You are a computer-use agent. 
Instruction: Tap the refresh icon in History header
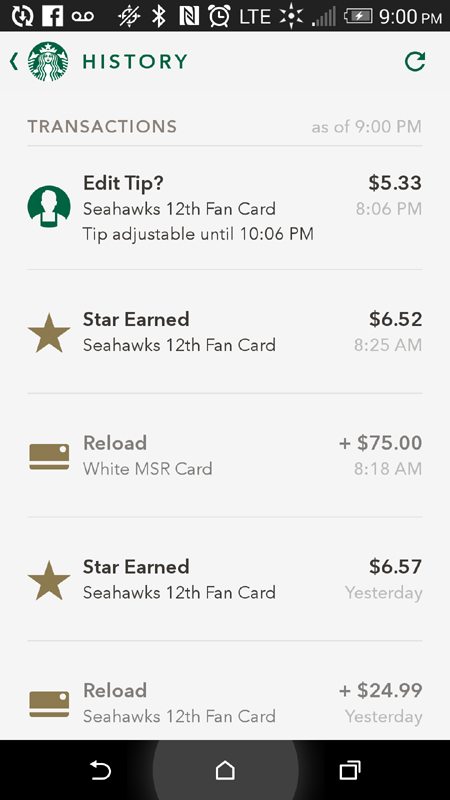[415, 61]
